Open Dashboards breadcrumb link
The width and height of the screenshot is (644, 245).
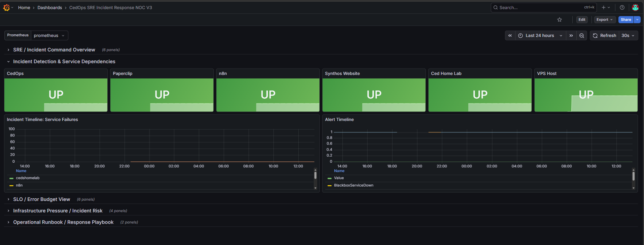tap(50, 8)
